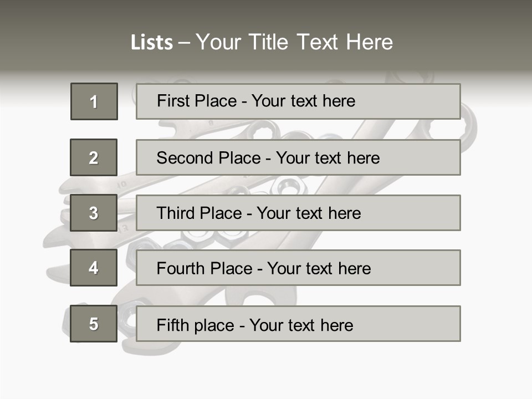Click the number 3 box
This screenshot has height=399, width=532.
tap(94, 213)
